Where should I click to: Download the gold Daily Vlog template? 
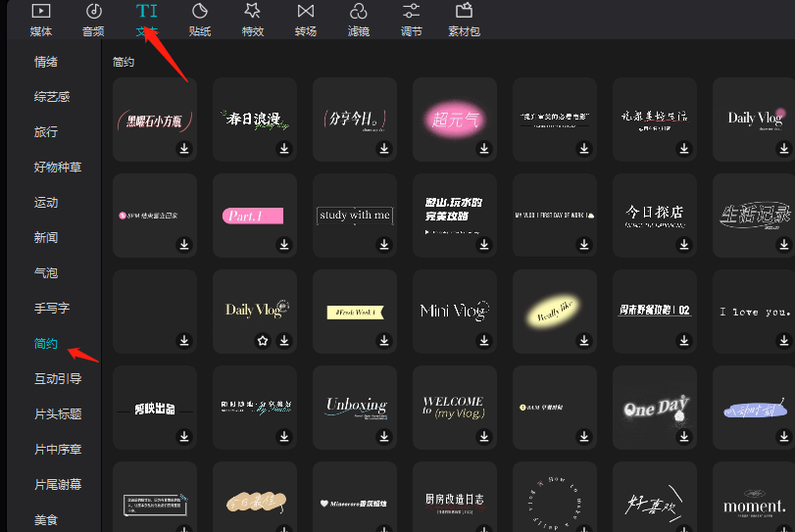coord(284,341)
